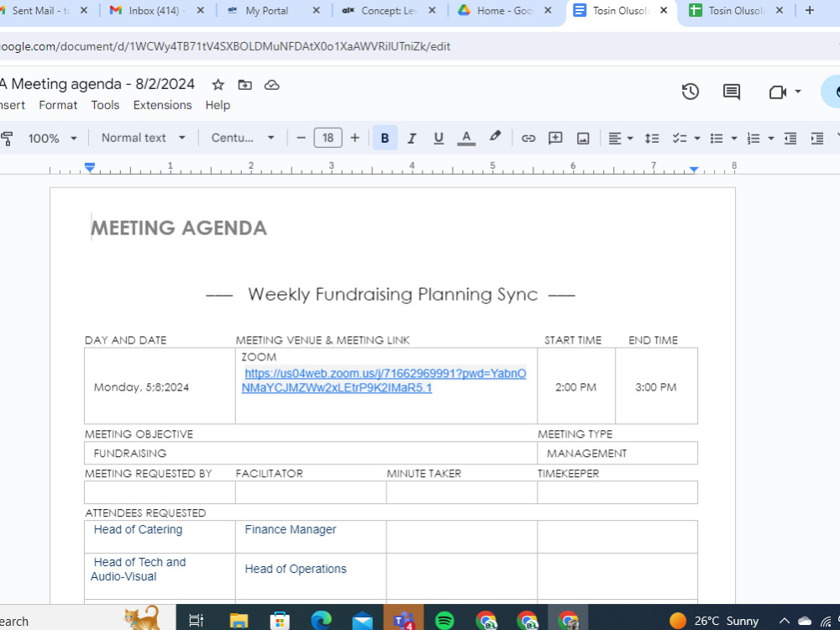The image size is (840, 630).
Task: Add a comment from toolbar
Action: pyautogui.click(x=555, y=139)
